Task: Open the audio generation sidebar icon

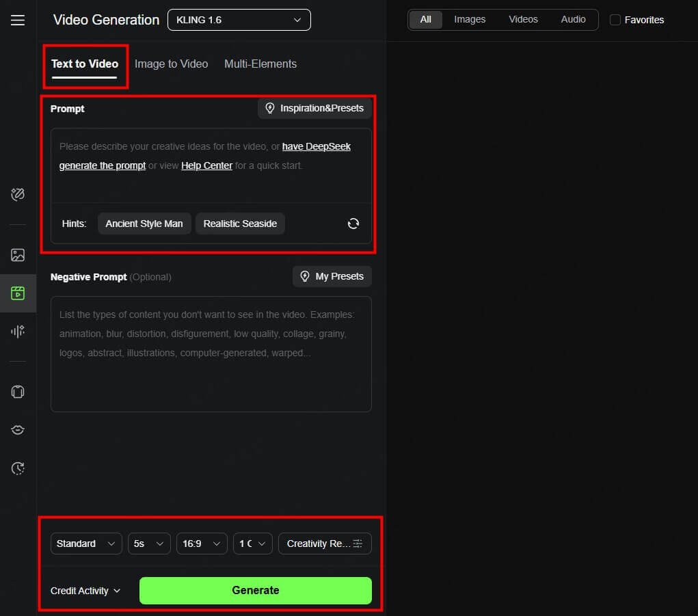Action: [x=18, y=332]
